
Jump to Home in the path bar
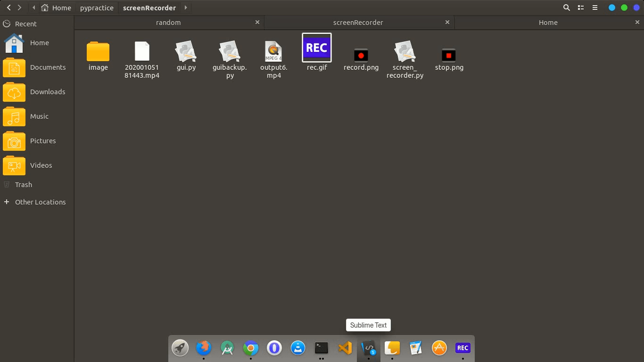56,8
